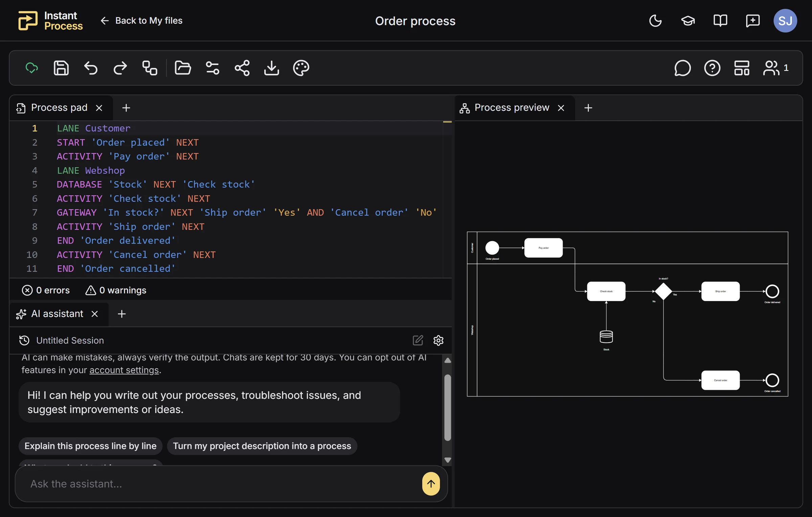
Task: Add a new tab next to Process pad
Action: [126, 108]
